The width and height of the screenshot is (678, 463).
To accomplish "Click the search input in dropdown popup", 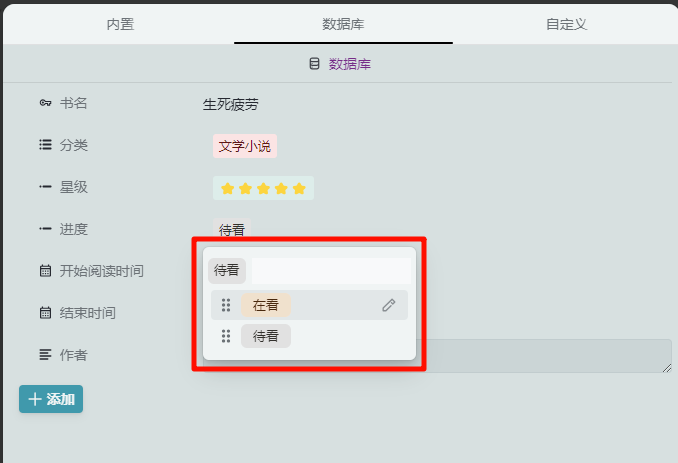I will coord(330,270).
